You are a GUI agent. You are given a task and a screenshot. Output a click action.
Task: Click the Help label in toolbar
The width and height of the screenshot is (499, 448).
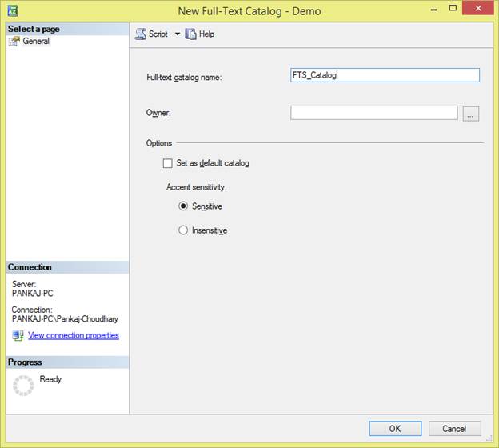206,34
